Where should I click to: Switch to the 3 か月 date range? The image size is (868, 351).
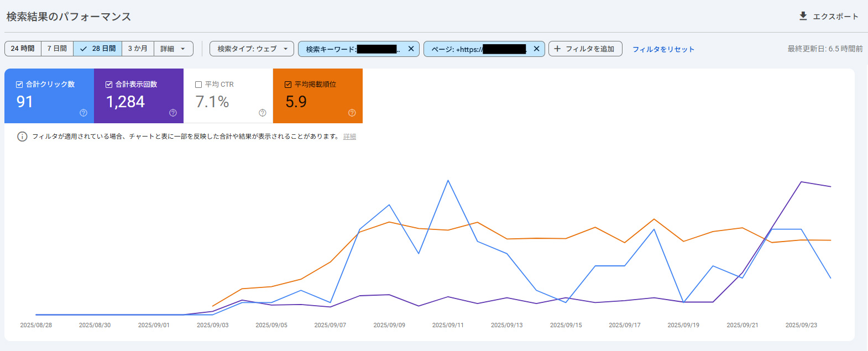pyautogui.click(x=138, y=49)
